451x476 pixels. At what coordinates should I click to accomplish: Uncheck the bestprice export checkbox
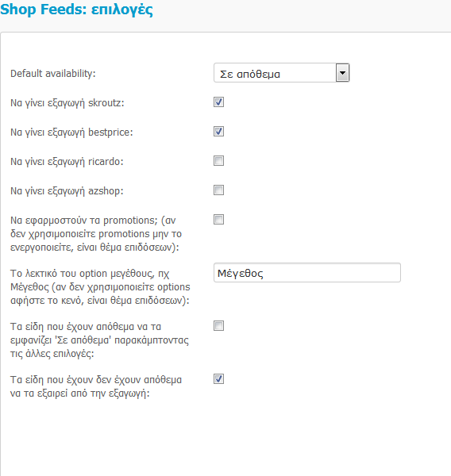coord(219,132)
